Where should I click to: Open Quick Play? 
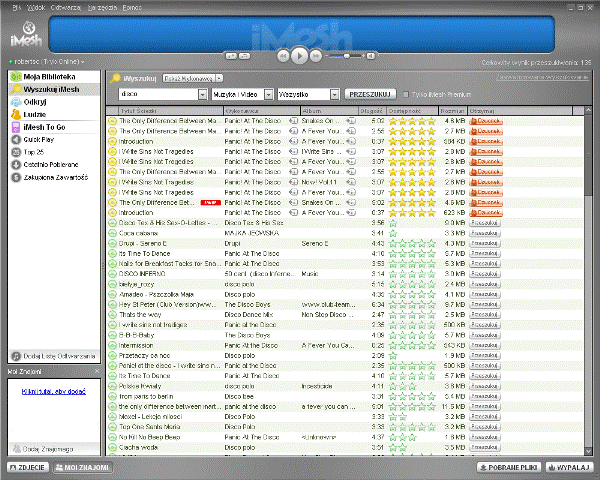[54, 139]
